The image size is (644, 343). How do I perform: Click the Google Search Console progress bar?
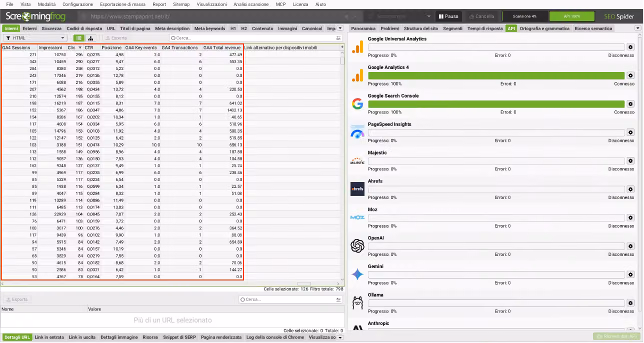pos(496,104)
